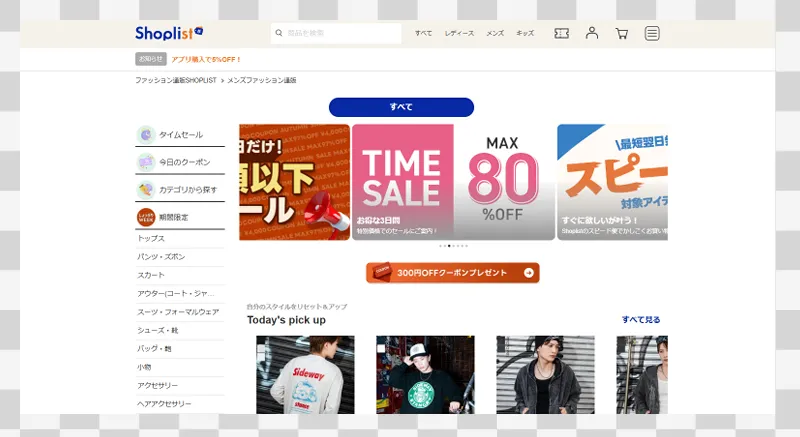Click the 期間限定 round badge icon
This screenshot has width=800, height=437.
pyautogui.click(x=146, y=216)
